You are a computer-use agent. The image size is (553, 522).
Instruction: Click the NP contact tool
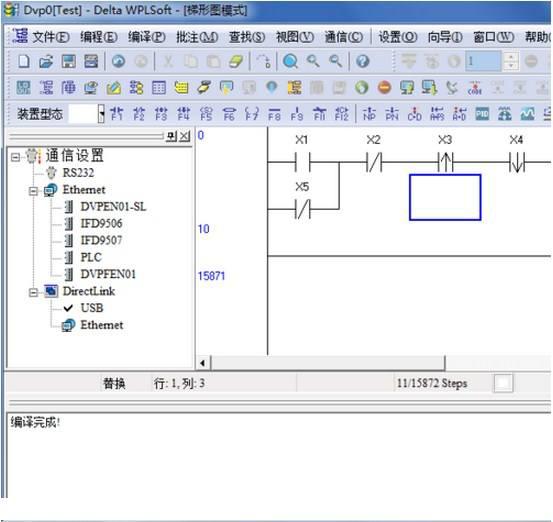369,114
